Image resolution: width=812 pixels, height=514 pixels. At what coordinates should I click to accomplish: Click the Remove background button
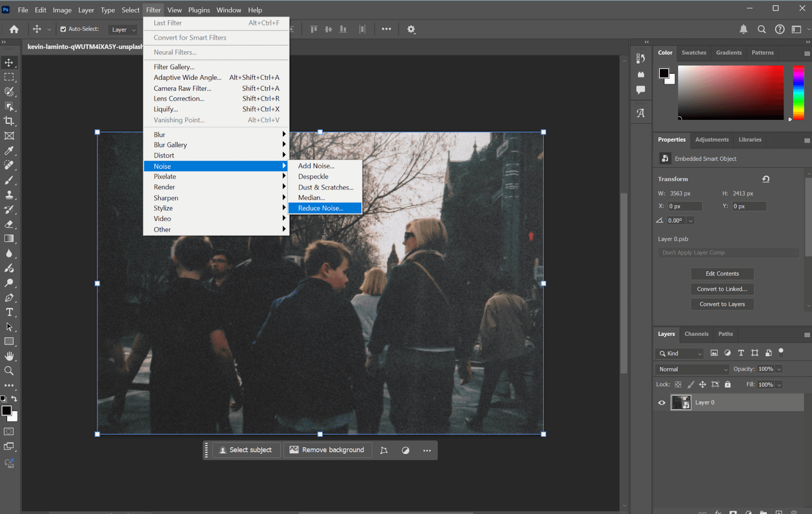click(327, 449)
